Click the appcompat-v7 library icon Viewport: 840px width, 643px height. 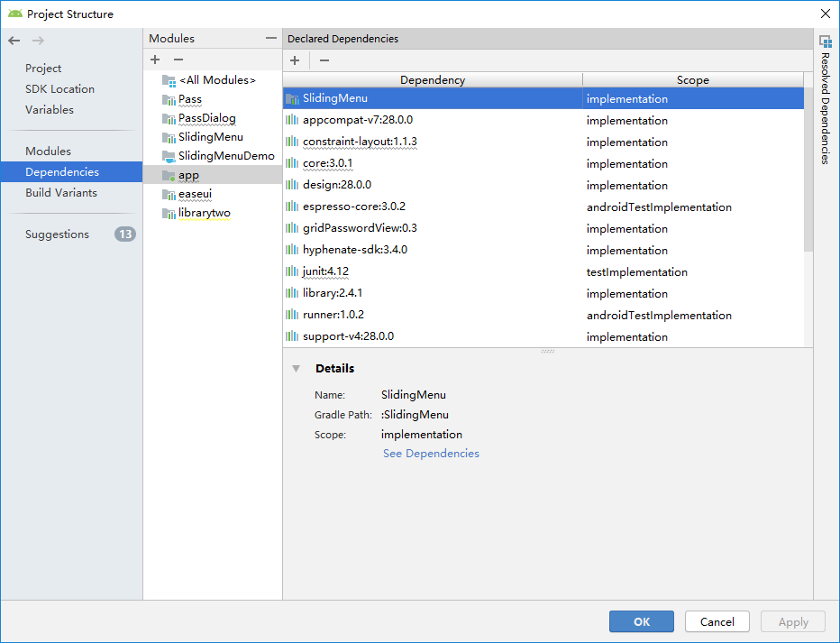pos(292,120)
